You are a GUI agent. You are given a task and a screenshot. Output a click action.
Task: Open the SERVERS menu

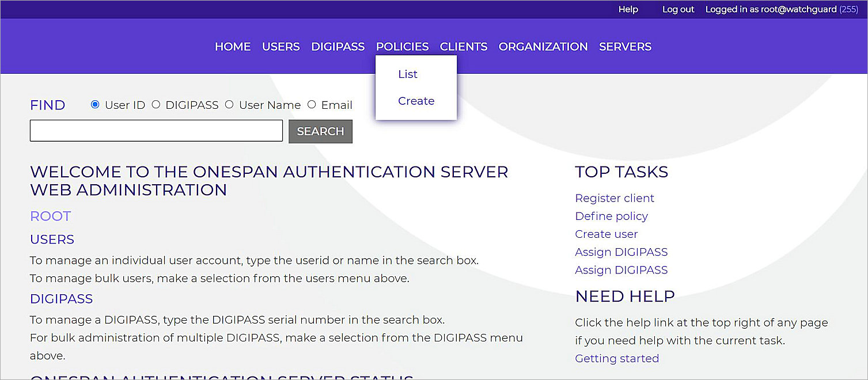(x=624, y=47)
